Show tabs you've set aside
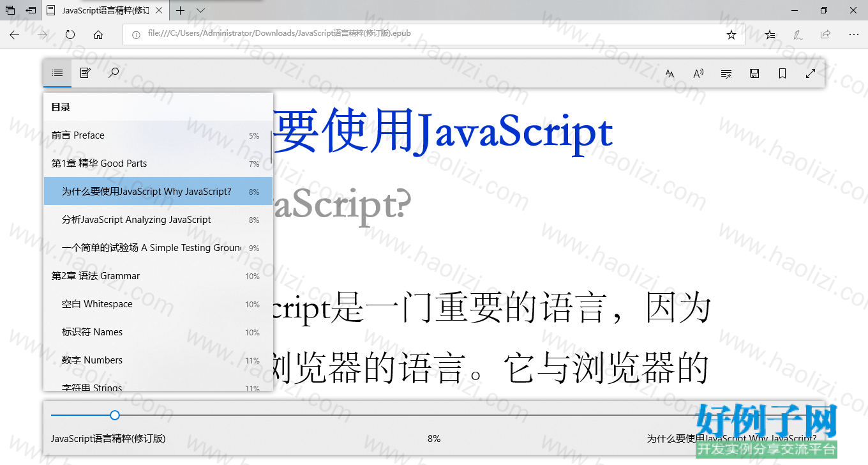The width and height of the screenshot is (868, 465). click(10, 10)
